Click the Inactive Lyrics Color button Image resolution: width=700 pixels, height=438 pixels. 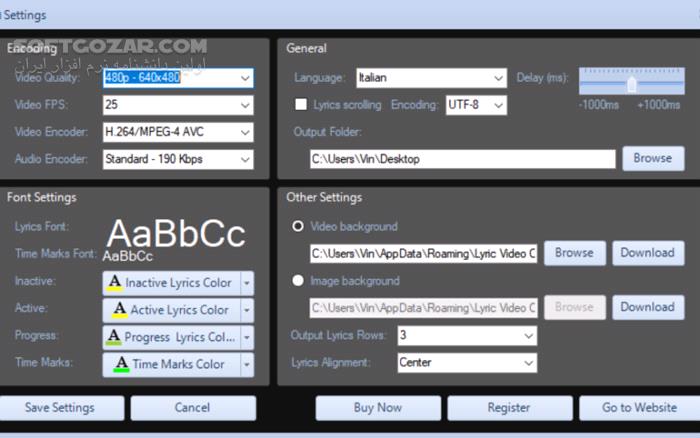click(171, 283)
